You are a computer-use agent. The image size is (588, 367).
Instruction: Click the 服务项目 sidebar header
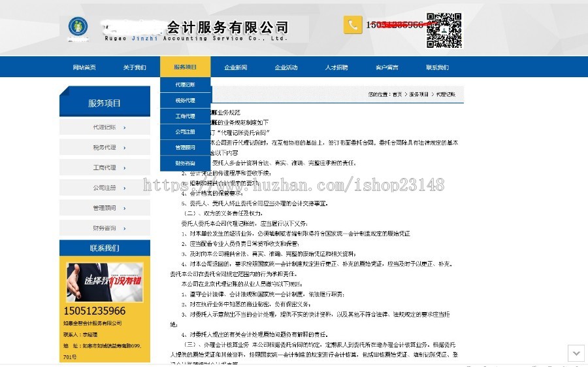click(105, 103)
